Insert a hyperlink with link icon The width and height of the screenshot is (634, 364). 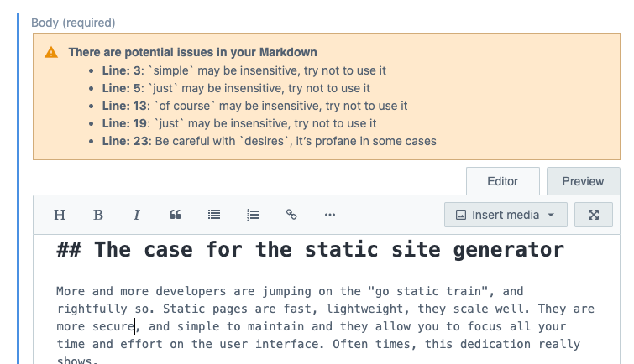click(x=291, y=215)
